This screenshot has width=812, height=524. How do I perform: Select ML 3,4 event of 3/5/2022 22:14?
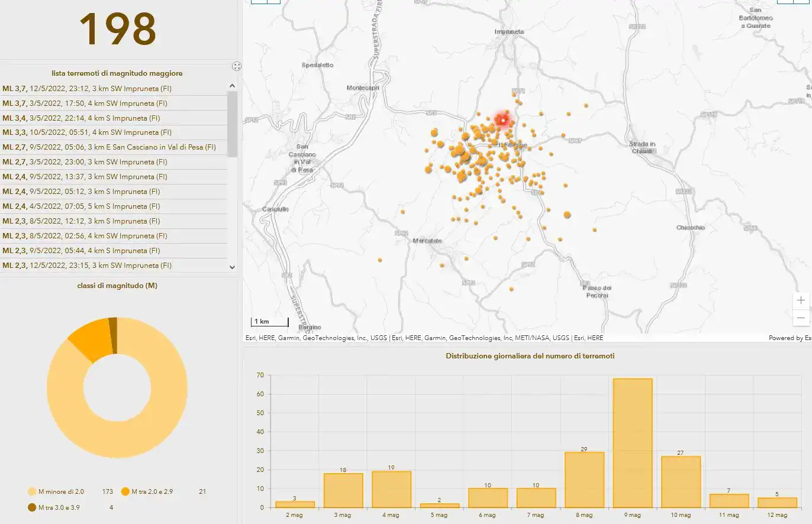point(114,118)
